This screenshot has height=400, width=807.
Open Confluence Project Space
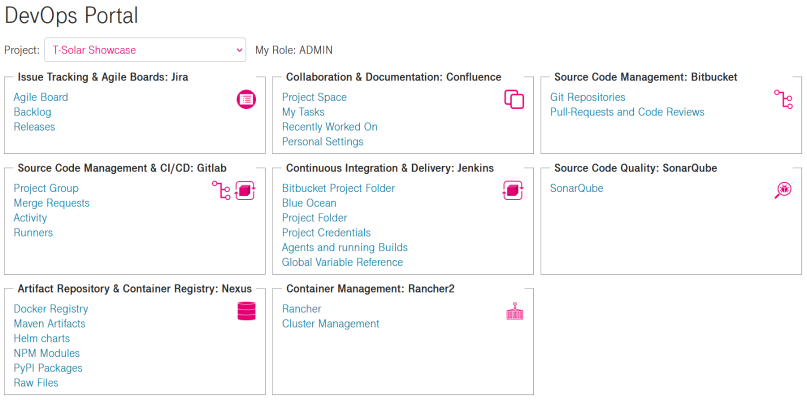(314, 97)
